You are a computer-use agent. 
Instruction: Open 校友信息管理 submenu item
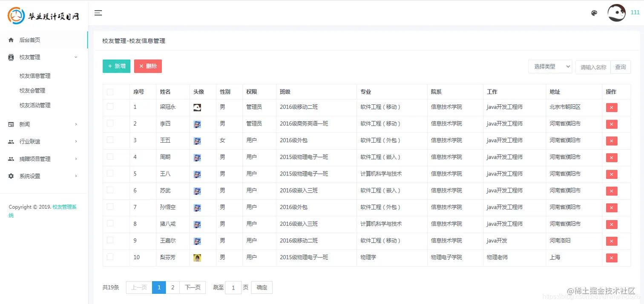(x=35, y=76)
